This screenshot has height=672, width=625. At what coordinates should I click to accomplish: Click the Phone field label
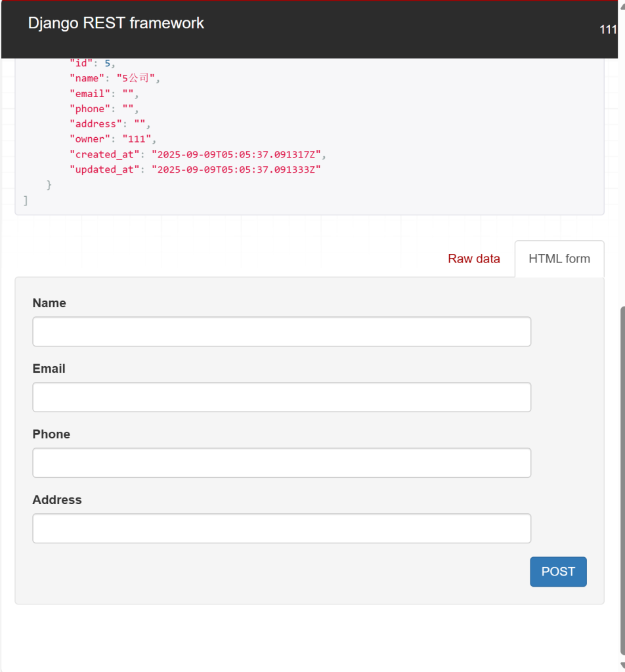point(51,434)
